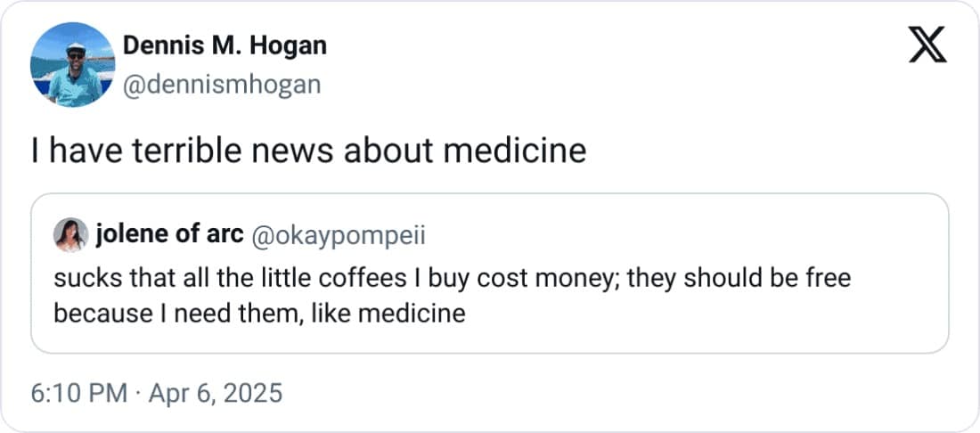Image resolution: width=980 pixels, height=433 pixels.
Task: Visit the @dennismhogan handle link
Action: pyautogui.click(x=220, y=84)
